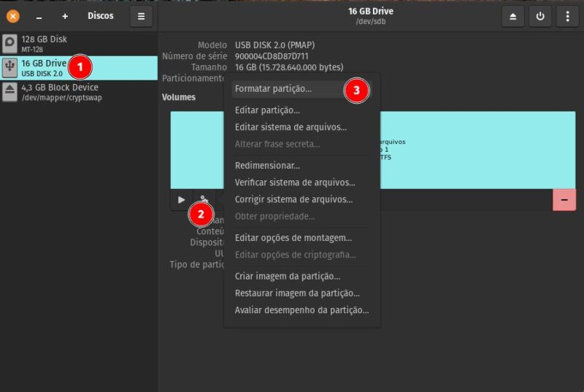
Task: Choose Restaurar imagem da partição
Action: pos(297,293)
